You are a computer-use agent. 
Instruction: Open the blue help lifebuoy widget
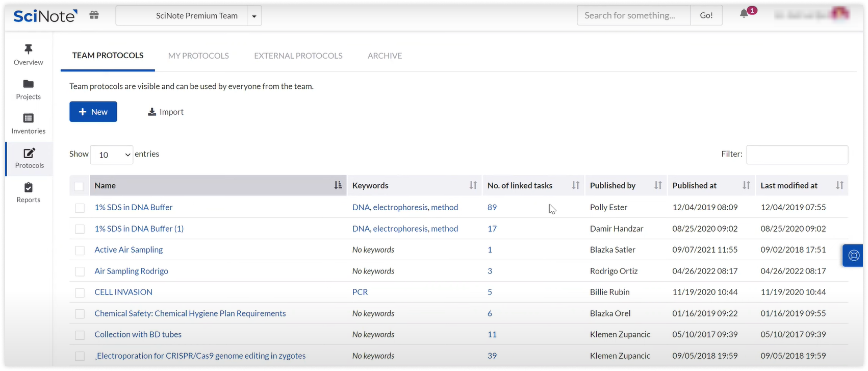pos(853,256)
